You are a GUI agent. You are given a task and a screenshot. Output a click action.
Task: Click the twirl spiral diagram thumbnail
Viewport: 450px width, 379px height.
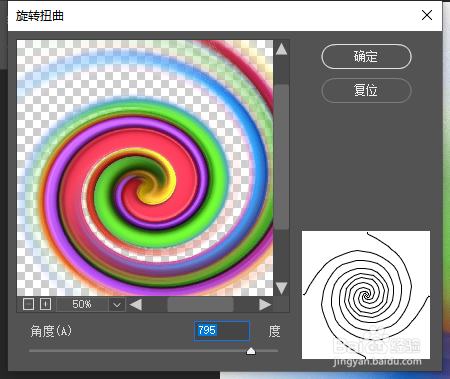point(366,295)
